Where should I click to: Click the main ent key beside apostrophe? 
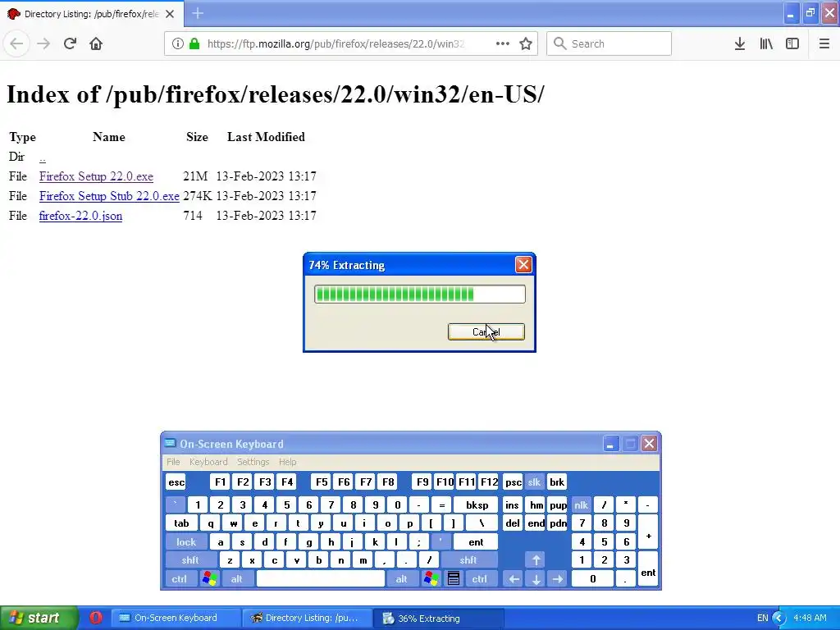476,542
